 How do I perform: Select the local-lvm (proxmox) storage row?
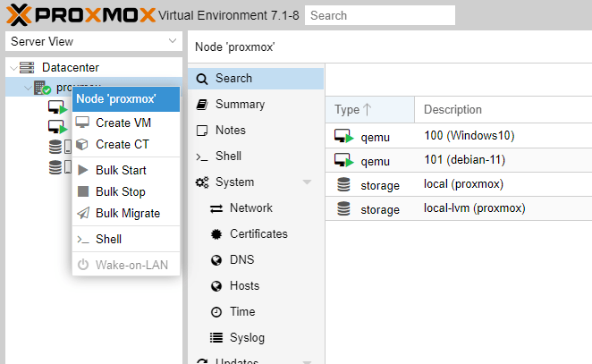456,208
